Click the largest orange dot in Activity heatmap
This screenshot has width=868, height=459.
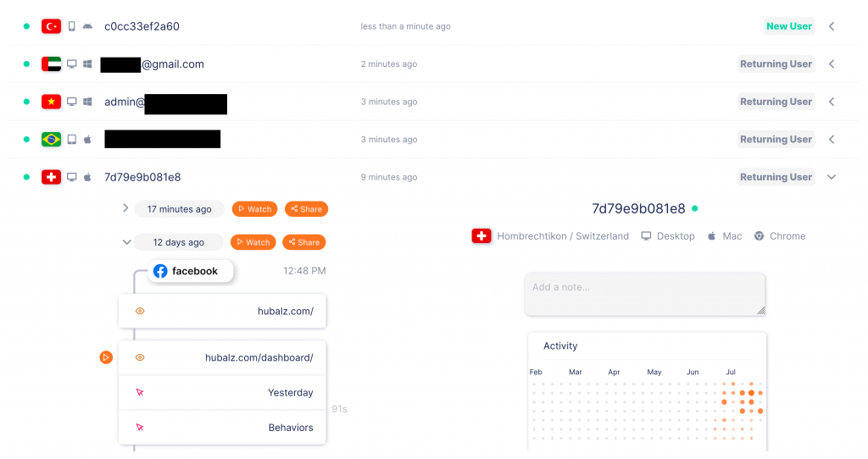coord(751,393)
